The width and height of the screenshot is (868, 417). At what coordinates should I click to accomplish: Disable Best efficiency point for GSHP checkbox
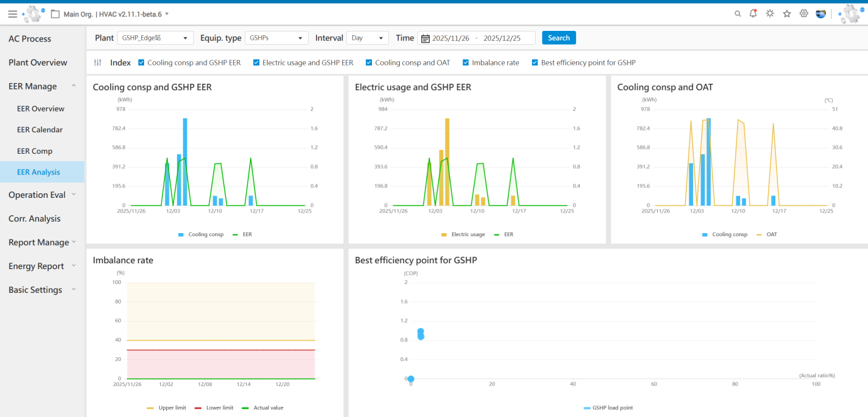[535, 62]
